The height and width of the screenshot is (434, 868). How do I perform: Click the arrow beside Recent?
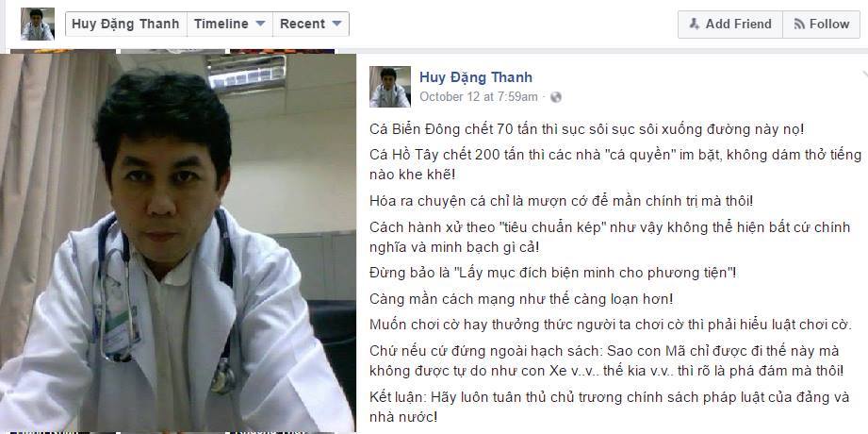[x=336, y=25]
